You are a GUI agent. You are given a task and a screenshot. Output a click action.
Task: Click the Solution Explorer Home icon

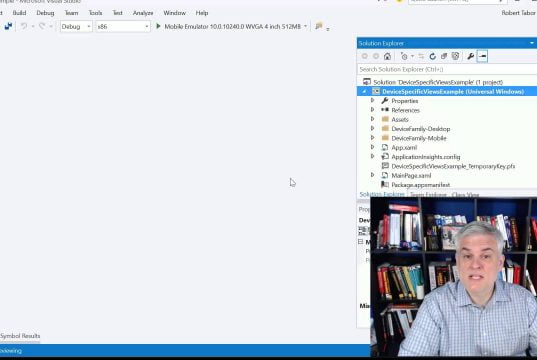[387, 56]
